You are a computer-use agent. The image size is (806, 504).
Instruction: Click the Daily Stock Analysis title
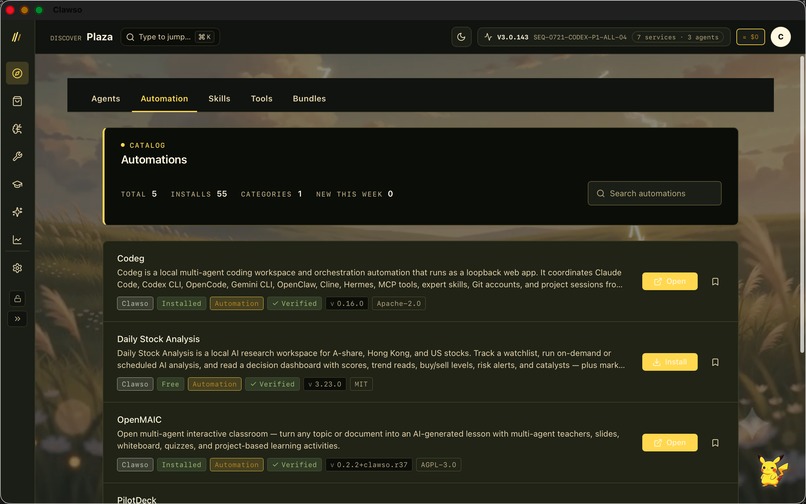(x=158, y=339)
